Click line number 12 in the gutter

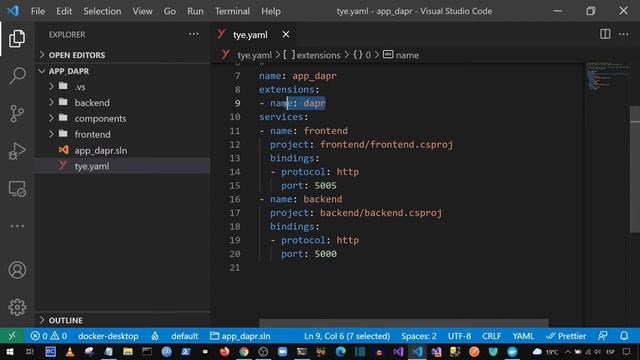click(x=235, y=144)
